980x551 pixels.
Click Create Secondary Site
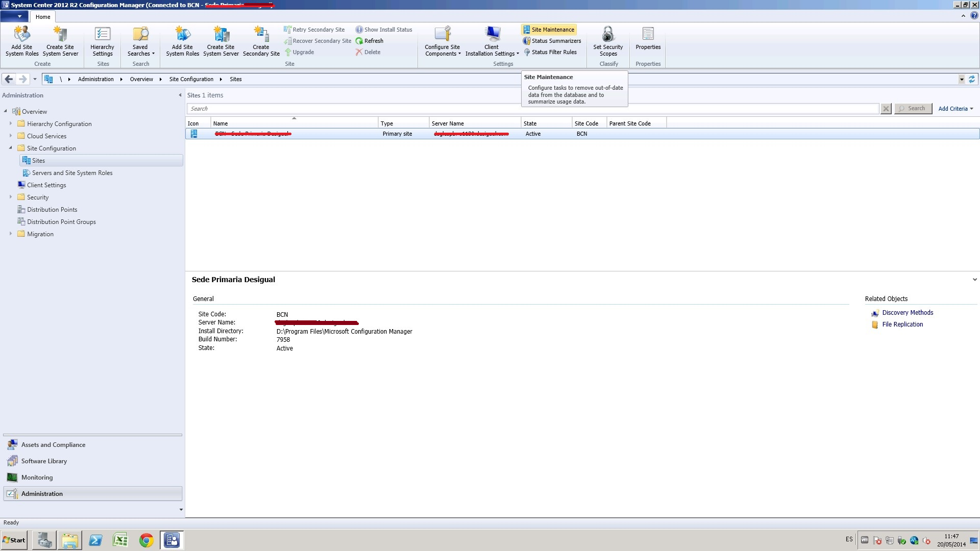261,41
